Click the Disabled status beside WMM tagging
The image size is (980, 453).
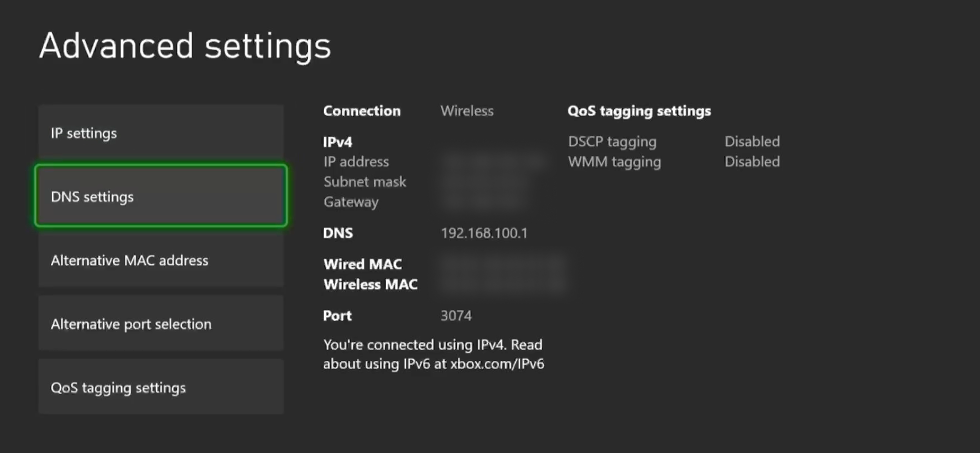tap(752, 162)
